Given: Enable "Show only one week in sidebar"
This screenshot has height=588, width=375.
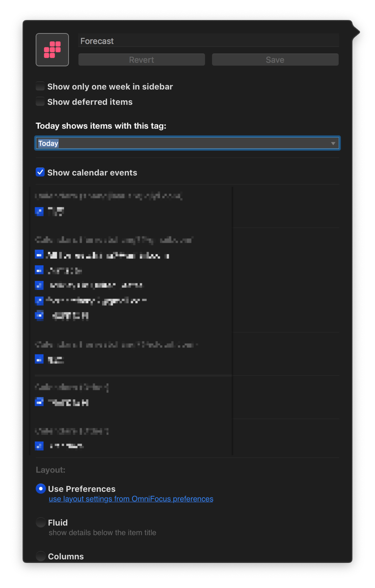Looking at the screenshot, I should pos(40,86).
